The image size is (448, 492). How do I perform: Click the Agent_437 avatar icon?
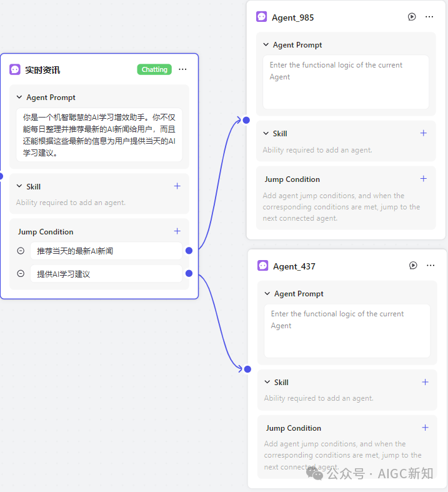click(262, 266)
